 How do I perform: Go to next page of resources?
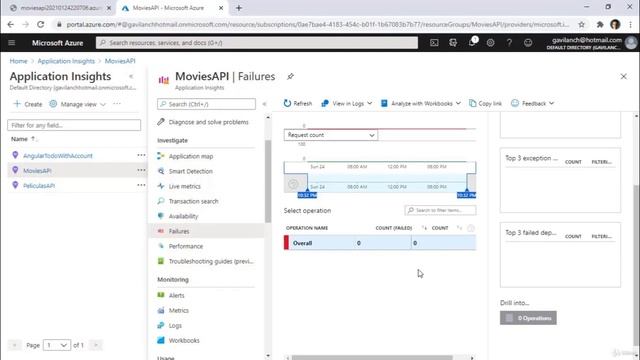click(x=96, y=345)
